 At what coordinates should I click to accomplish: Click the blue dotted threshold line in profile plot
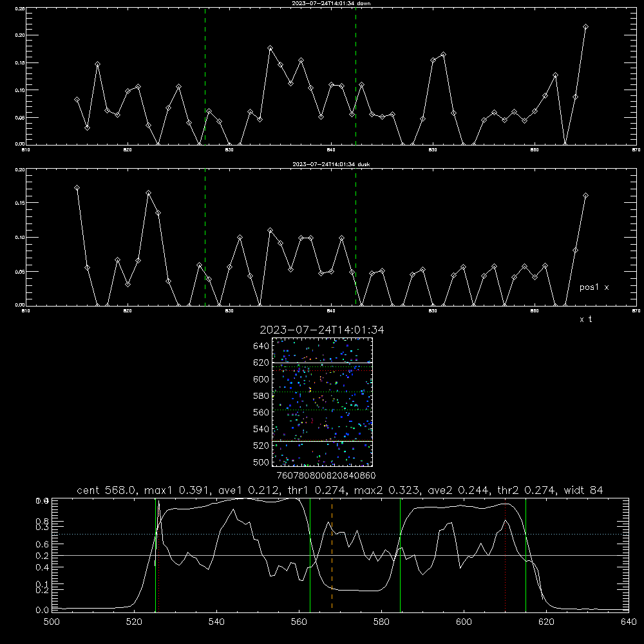pyautogui.click(x=340, y=535)
